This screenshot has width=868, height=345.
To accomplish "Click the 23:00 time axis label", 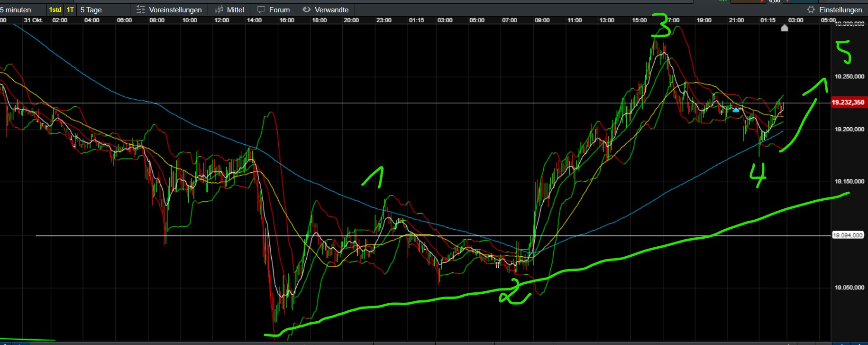I will point(384,20).
